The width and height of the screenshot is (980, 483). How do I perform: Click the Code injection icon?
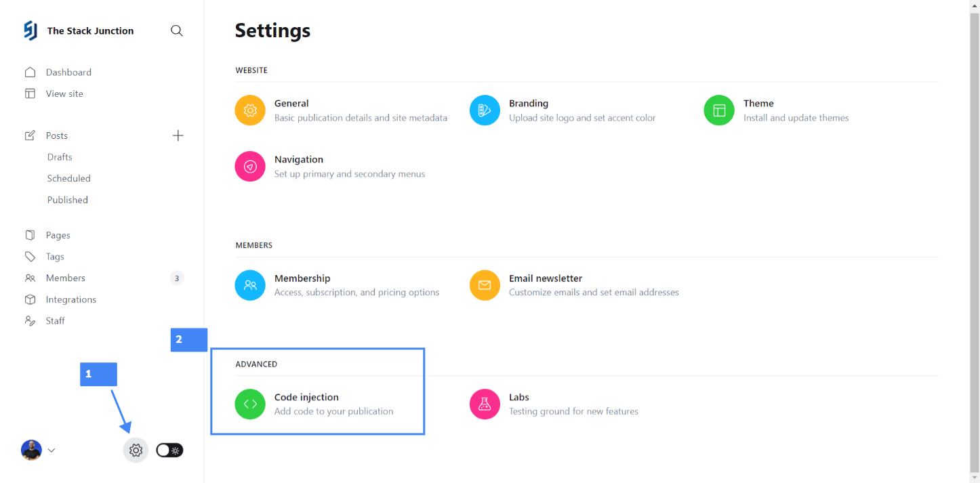click(249, 404)
